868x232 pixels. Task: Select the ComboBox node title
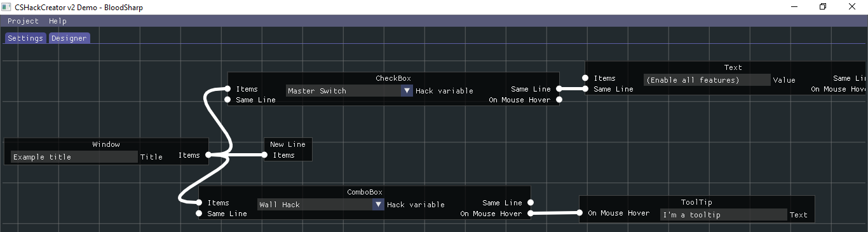coord(365,192)
